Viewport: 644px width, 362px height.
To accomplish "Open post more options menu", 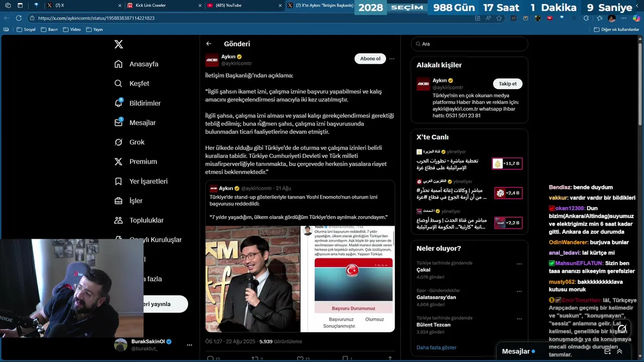I will point(392,59).
